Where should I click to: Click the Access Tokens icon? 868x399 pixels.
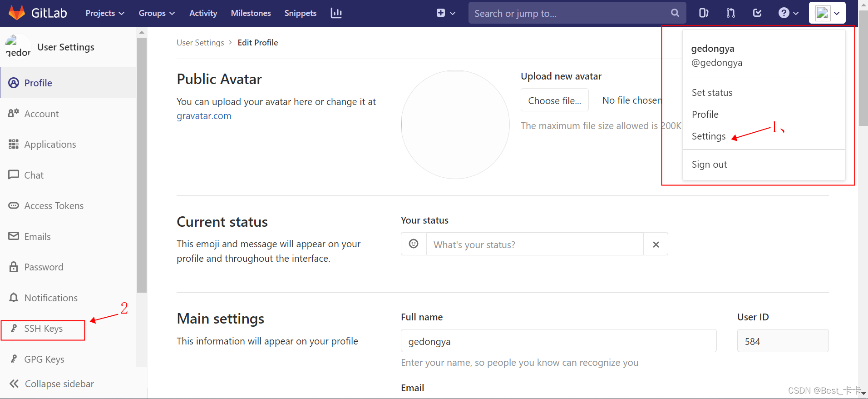pos(14,205)
